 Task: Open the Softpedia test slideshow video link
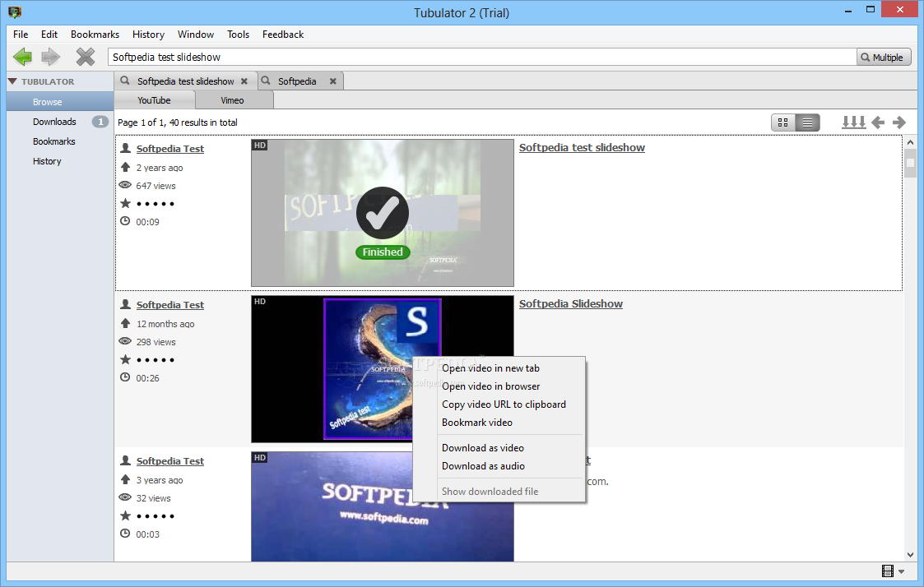[x=582, y=148]
